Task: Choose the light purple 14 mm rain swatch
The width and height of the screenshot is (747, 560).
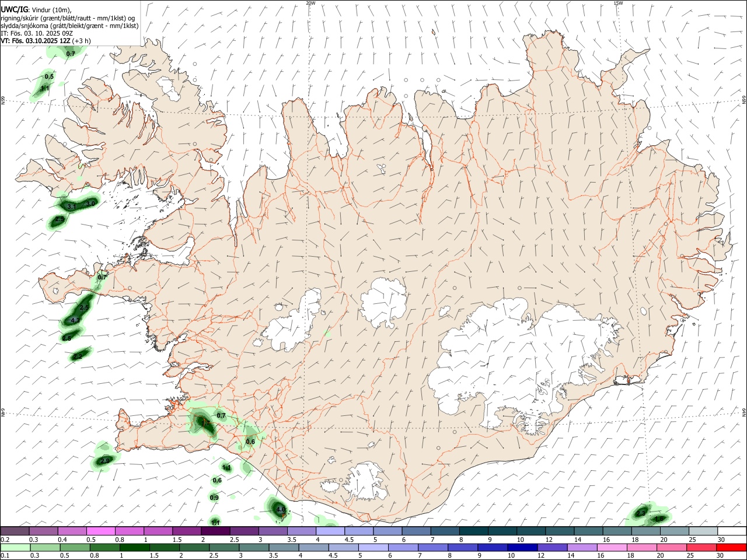Action: 582,547
